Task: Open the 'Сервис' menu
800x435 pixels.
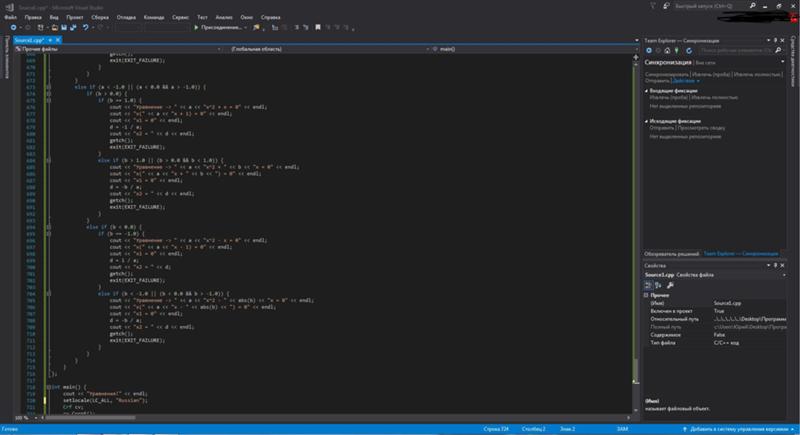Action: click(x=176, y=17)
